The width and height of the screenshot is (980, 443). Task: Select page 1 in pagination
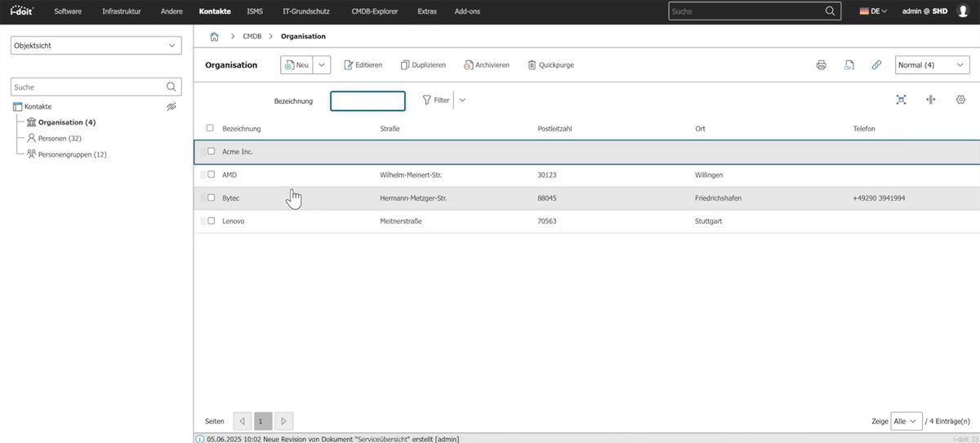(262, 421)
